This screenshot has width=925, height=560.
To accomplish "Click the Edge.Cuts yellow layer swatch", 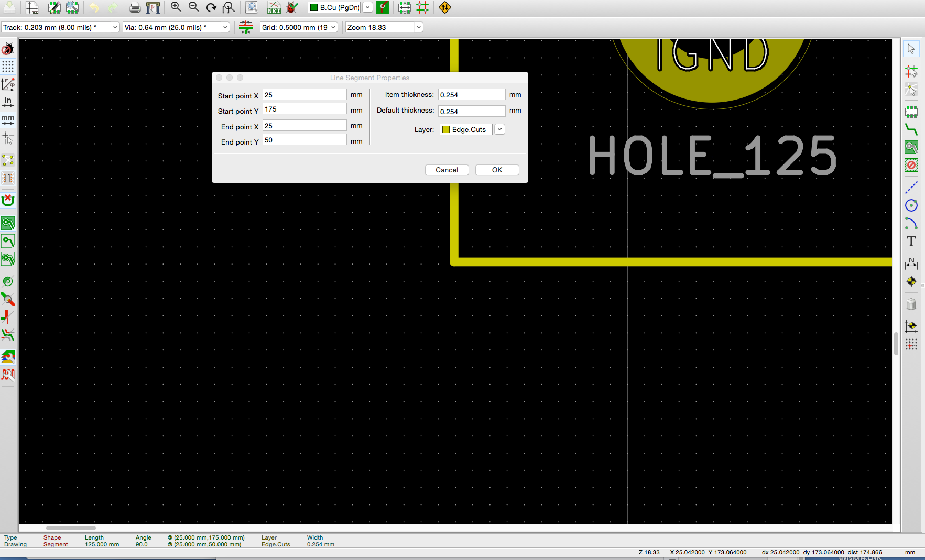I will tap(446, 129).
